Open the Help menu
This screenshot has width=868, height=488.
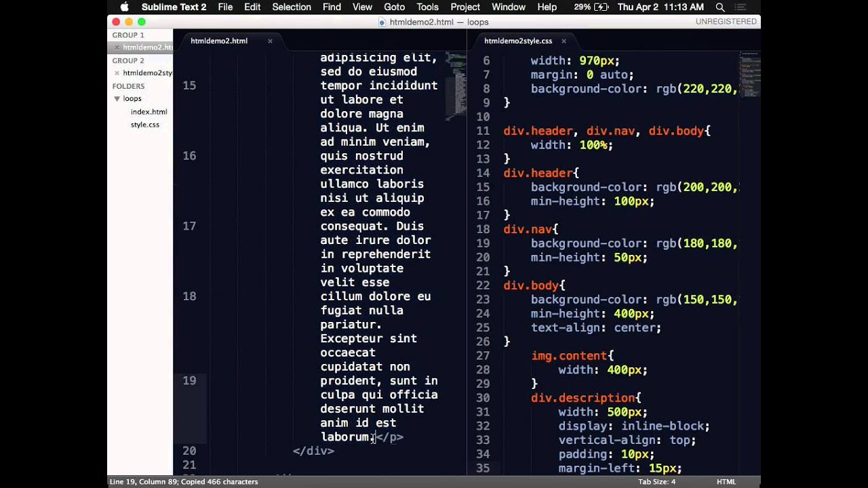click(x=547, y=7)
